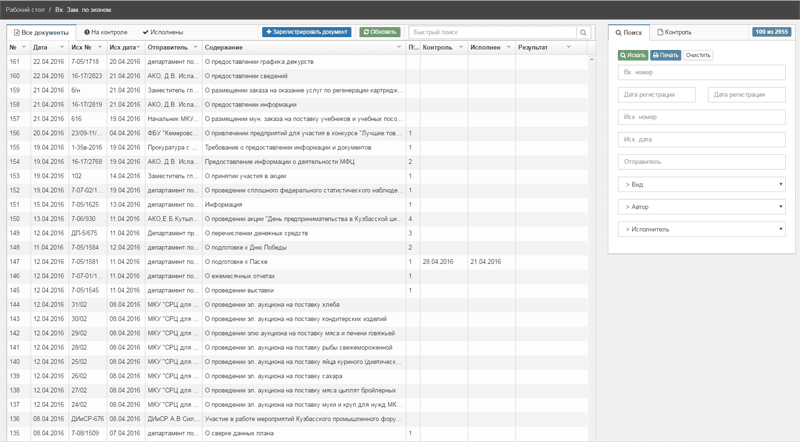Focus the Вх. номер input field
800x442 pixels.
(x=701, y=73)
